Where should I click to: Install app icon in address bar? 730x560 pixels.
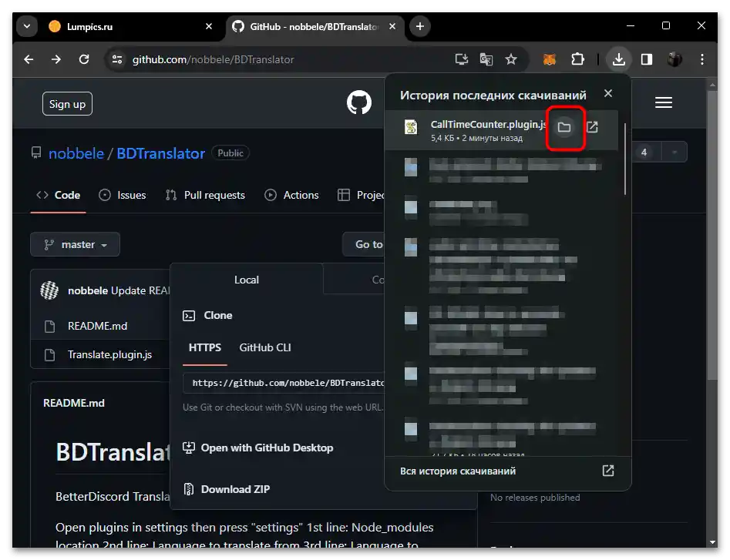click(x=462, y=59)
